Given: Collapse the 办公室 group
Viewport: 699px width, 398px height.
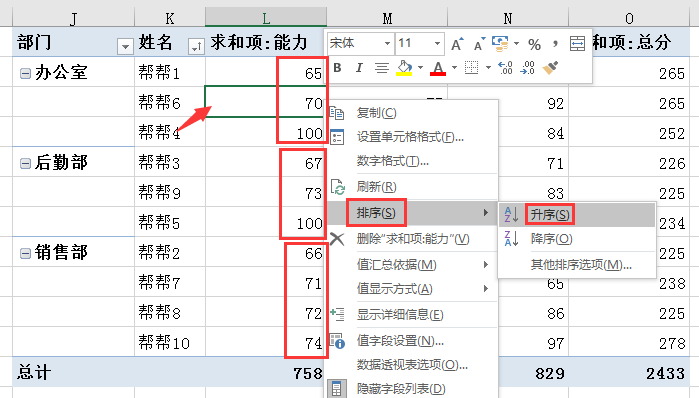Looking at the screenshot, I should pos(25,74).
